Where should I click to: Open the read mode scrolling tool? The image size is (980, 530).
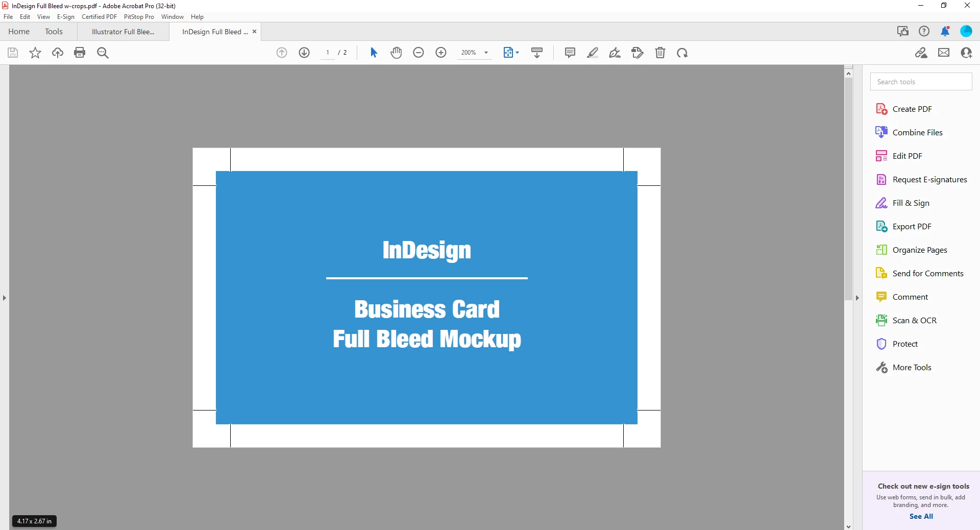537,53
